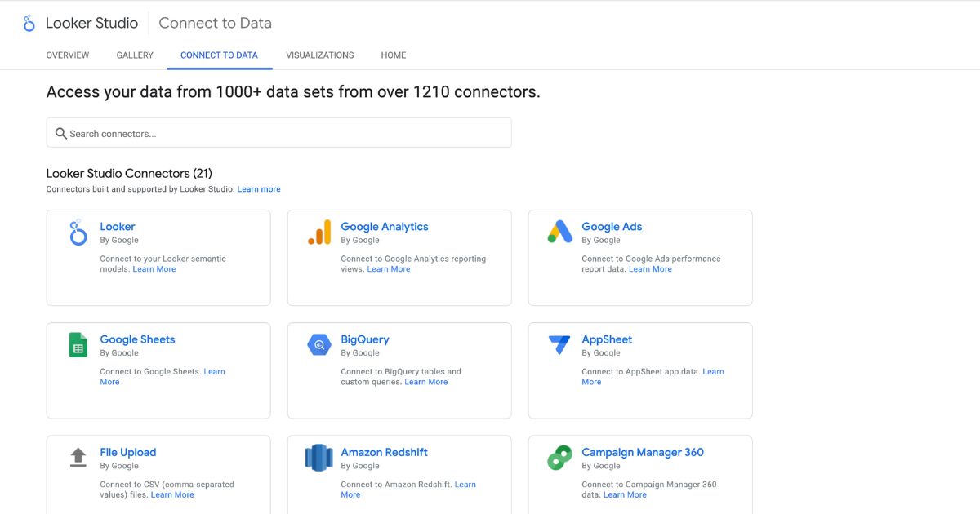This screenshot has height=514, width=980.
Task: Click the 'Access your data from 1000+' headline
Action: click(x=293, y=92)
